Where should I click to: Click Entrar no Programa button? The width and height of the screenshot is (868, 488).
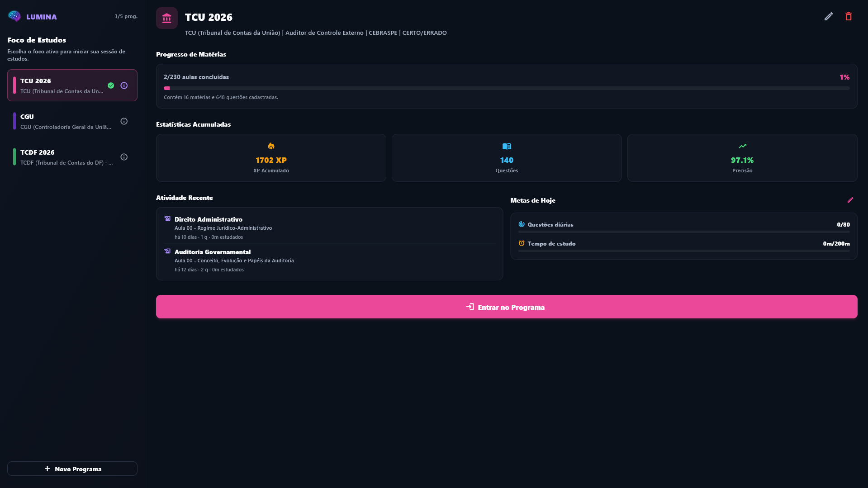click(507, 307)
